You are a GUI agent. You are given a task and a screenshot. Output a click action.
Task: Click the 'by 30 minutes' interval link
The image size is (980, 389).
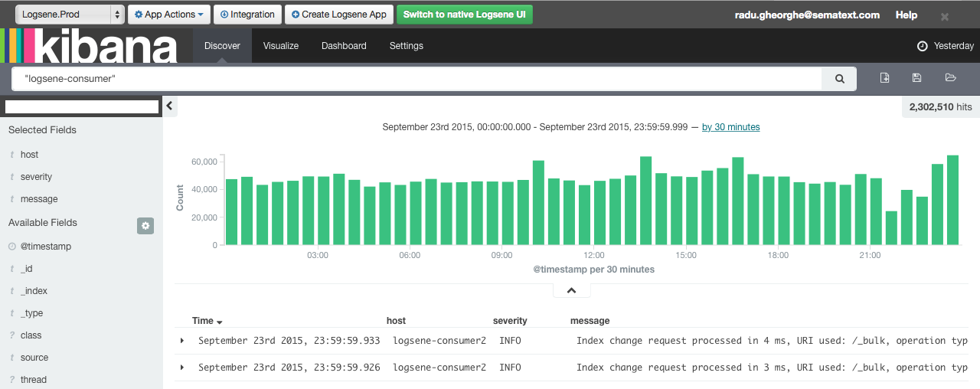pyautogui.click(x=730, y=127)
